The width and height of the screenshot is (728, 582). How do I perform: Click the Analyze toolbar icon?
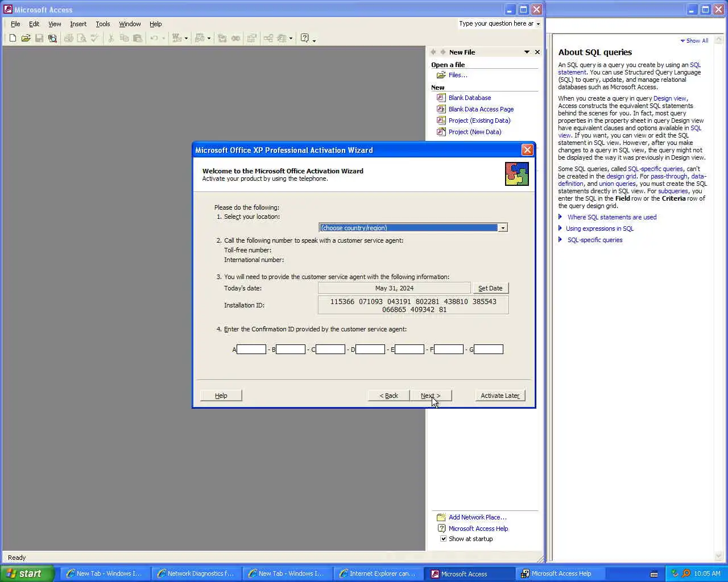pyautogui.click(x=200, y=38)
